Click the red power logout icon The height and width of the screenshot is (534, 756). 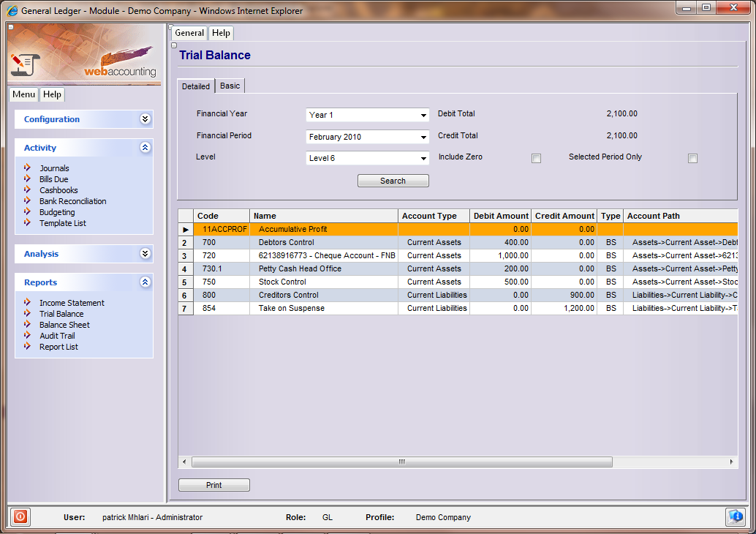coord(20,516)
